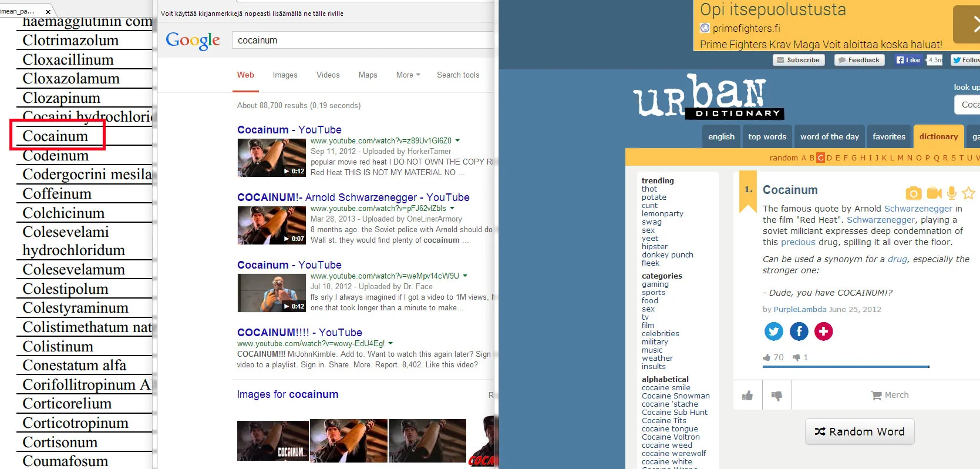
Task: Click the blue vote ratio bar
Action: 846,367
